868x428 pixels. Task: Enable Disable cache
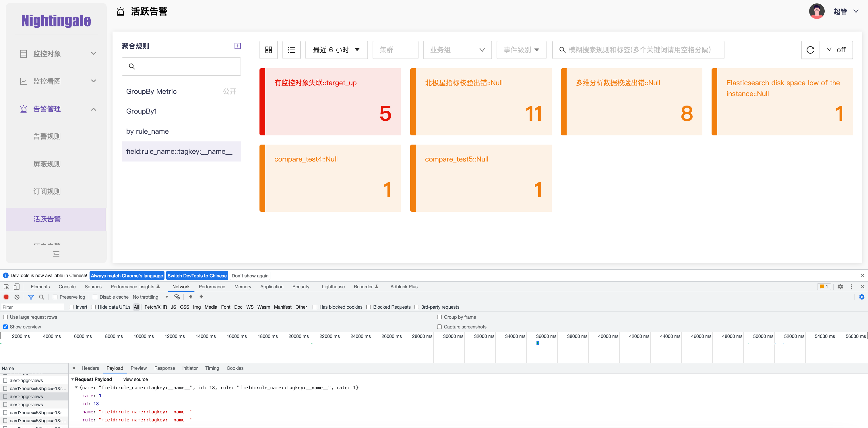tap(95, 297)
